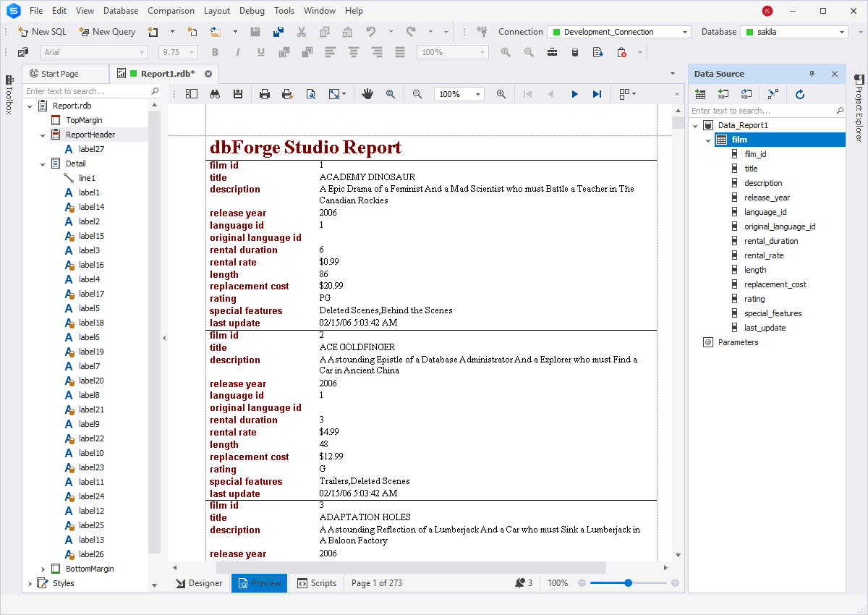This screenshot has height=615, width=868.
Task: Click the relations icon in Data Source toolbar
Action: click(x=773, y=94)
